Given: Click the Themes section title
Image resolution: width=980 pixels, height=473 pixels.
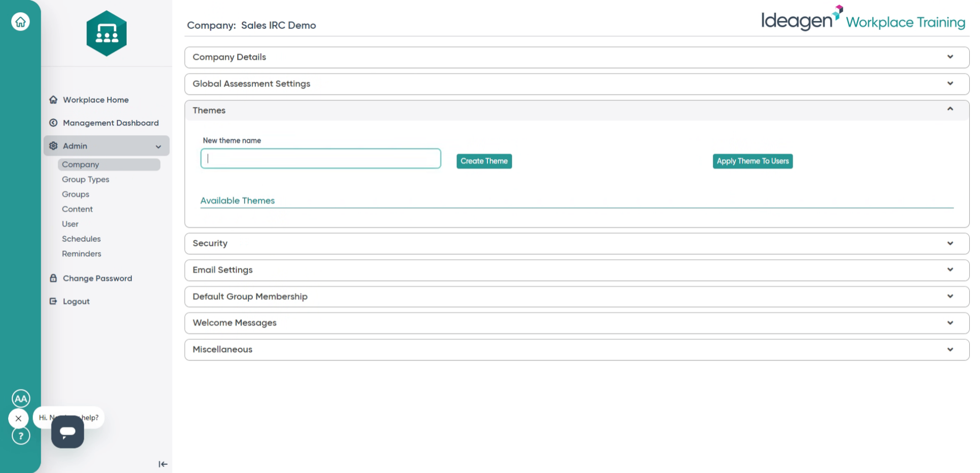Looking at the screenshot, I should pos(209,110).
